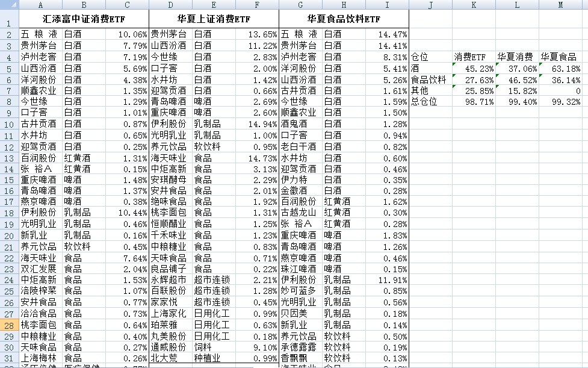Select the cell showing 15.82%
Image resolution: width=588 pixels, height=368 pixels.
(x=518, y=90)
